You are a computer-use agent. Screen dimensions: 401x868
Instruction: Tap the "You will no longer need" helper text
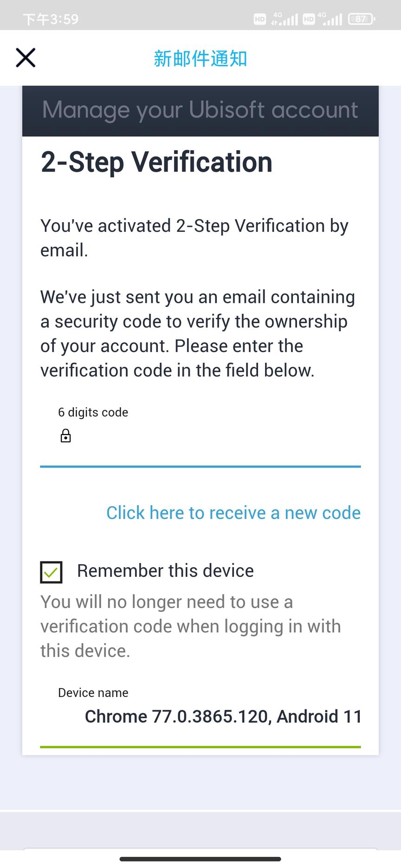point(190,626)
